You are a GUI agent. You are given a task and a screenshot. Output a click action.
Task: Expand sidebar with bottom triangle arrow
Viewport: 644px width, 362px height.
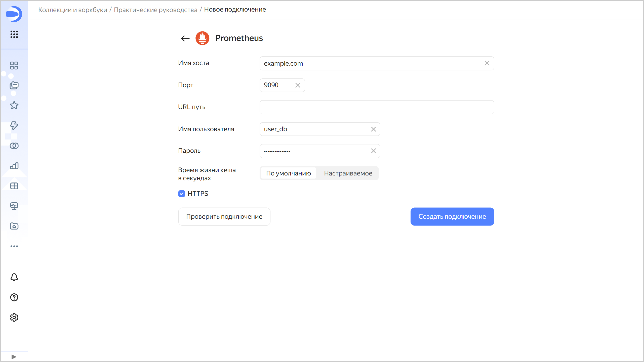pyautogui.click(x=14, y=357)
